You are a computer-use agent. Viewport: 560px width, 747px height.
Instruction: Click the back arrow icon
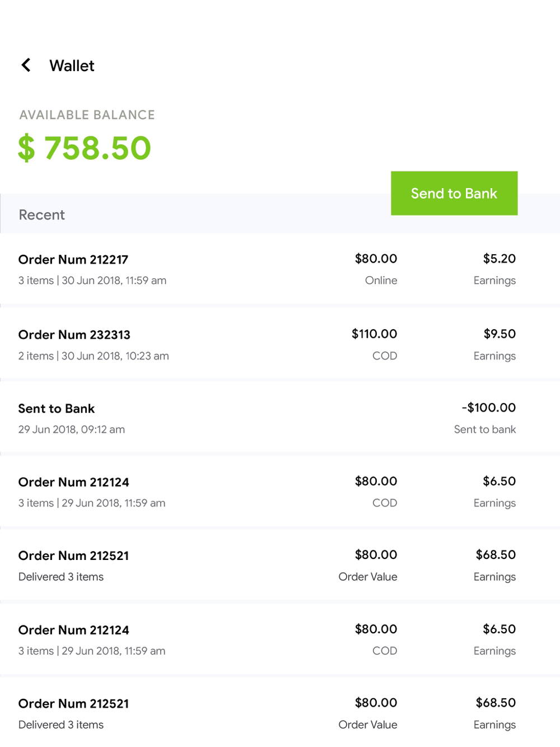click(x=26, y=65)
